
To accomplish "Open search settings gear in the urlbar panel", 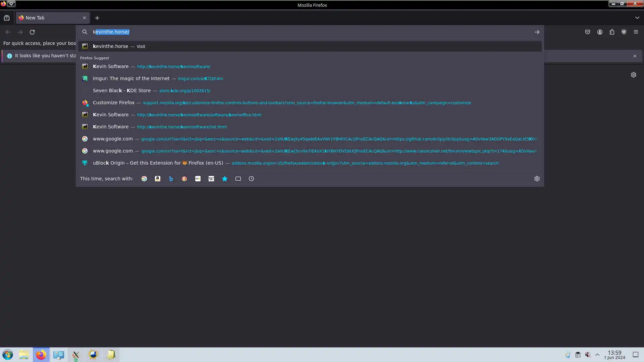I will (537, 179).
